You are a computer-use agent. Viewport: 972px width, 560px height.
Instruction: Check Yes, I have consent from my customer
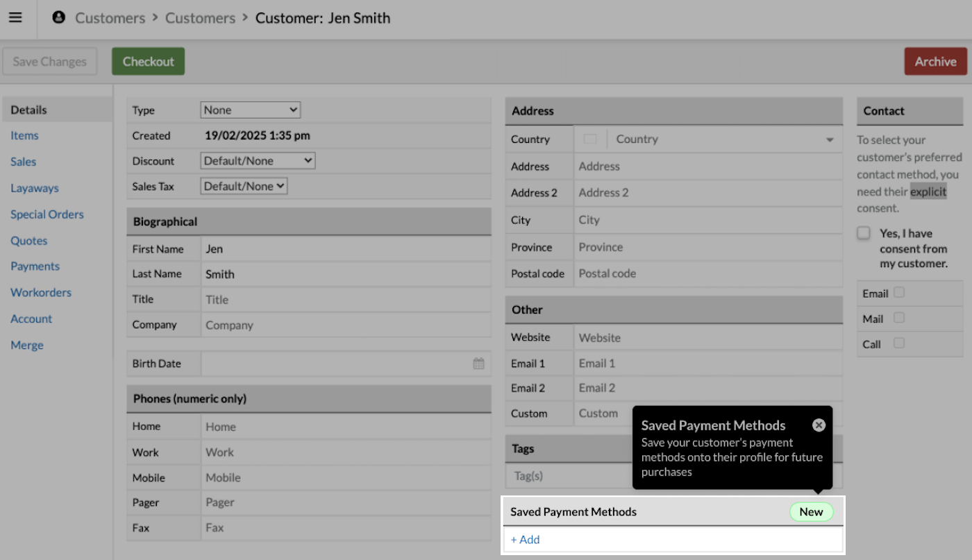863,233
